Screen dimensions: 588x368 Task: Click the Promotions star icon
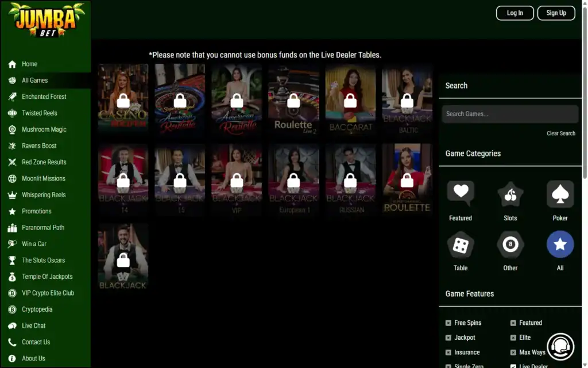pos(12,212)
